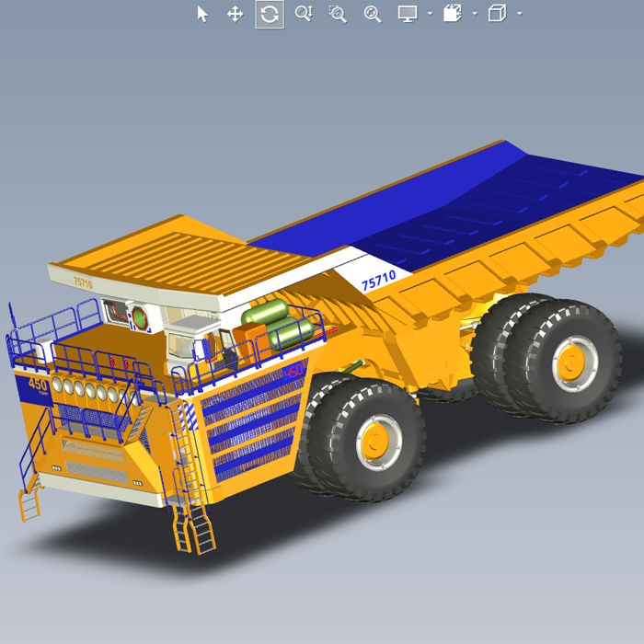Select the Zoom to area tool

click(338, 14)
